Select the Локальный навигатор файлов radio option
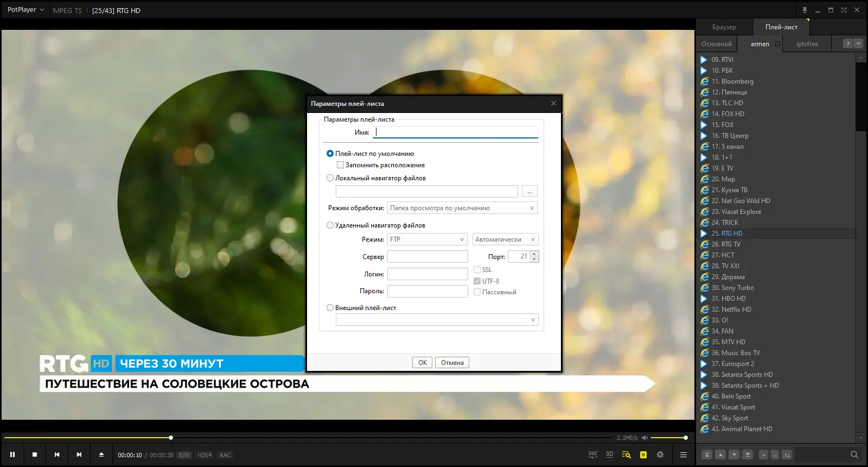The image size is (868, 467). (330, 178)
